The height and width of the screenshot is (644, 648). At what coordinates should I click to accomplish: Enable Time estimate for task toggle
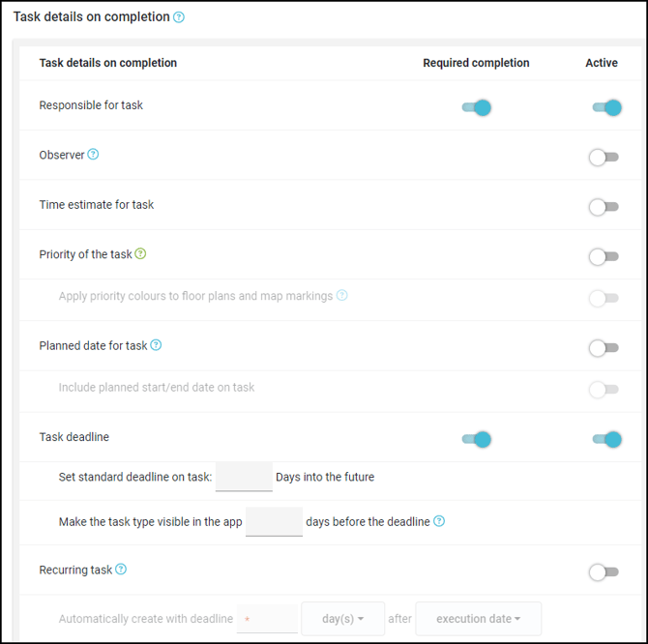(604, 206)
